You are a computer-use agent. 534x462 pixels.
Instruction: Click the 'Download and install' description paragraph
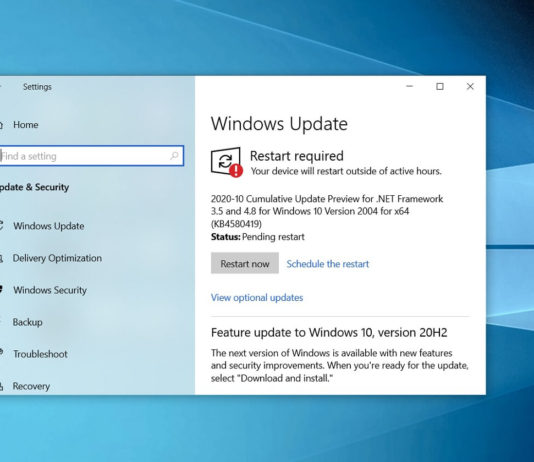pyautogui.click(x=340, y=366)
